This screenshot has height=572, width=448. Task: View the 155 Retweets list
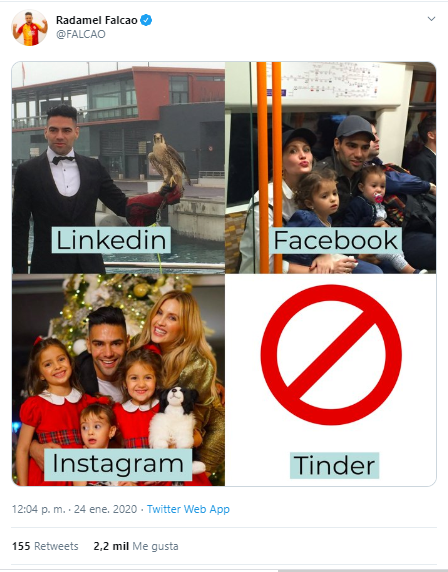45,546
